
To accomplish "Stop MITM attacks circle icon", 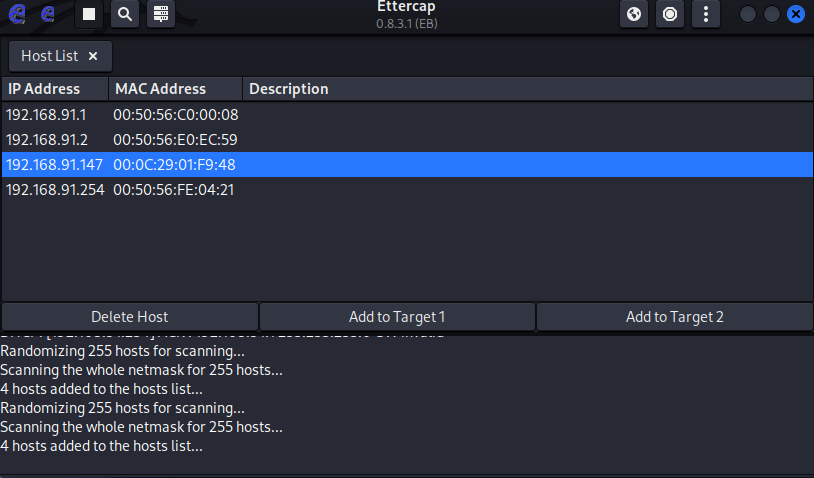I will pyautogui.click(x=670, y=14).
